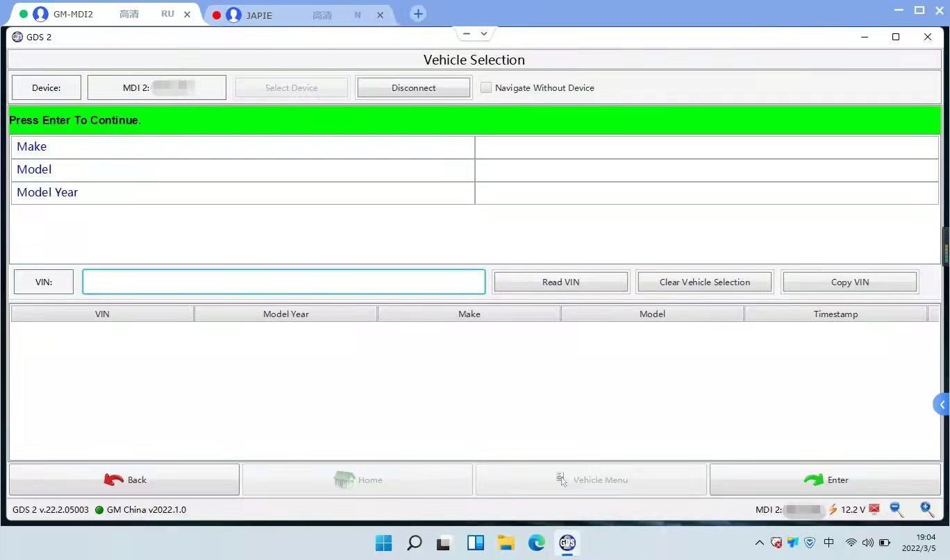
Task: Open Microsoft Edge from the taskbar
Action: pos(536,543)
